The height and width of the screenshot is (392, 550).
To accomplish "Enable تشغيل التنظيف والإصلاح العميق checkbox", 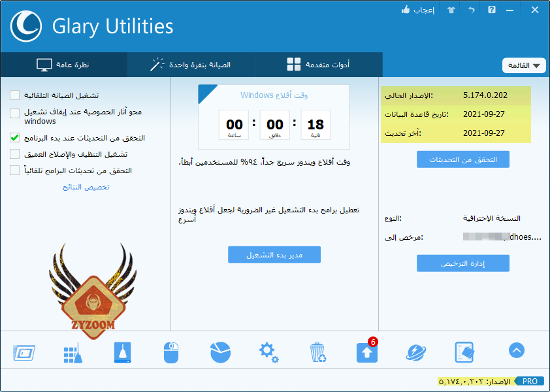I will (x=15, y=154).
